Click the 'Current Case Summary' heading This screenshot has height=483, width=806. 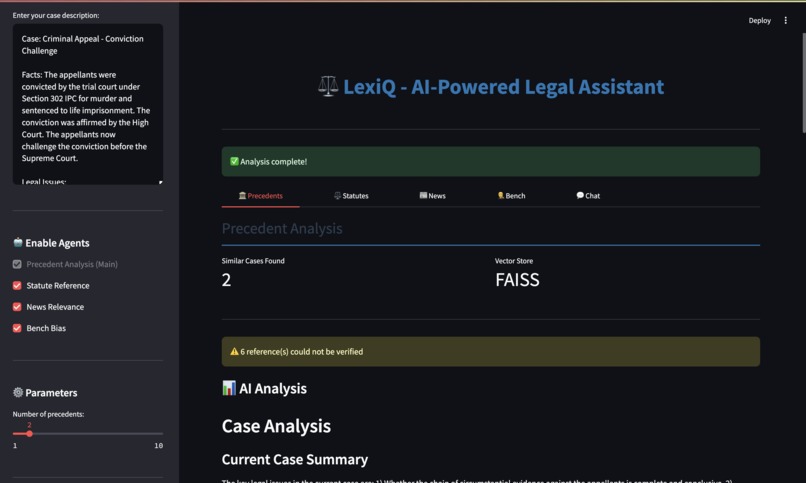tap(295, 459)
